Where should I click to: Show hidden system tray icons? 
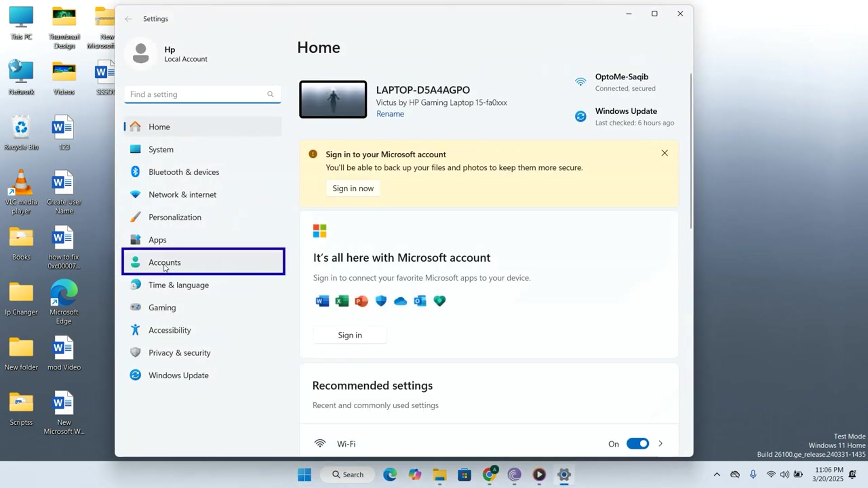tap(717, 474)
